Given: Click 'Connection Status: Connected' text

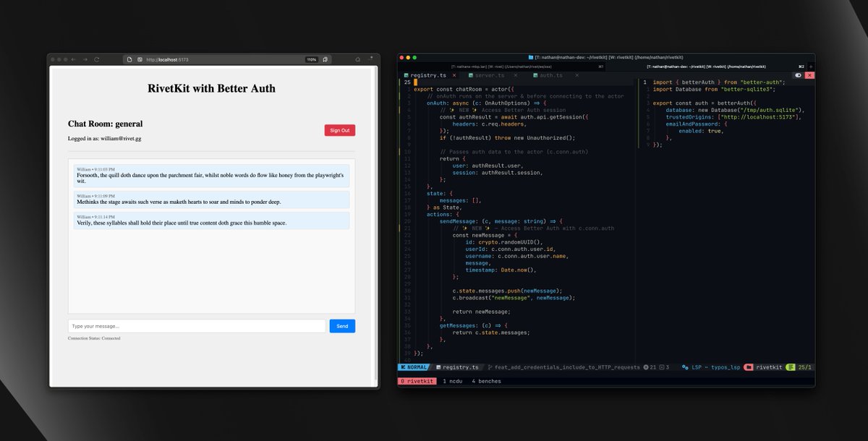Looking at the screenshot, I should coord(94,338).
